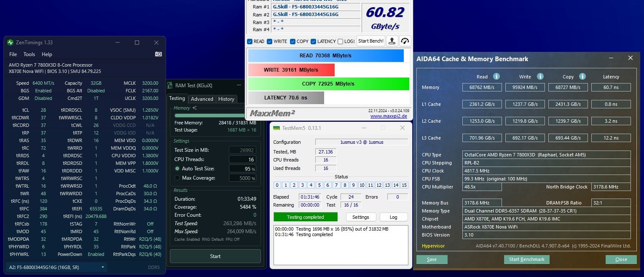Click MaxxMem WRITE 39161 MByte/s bar

[x=291, y=70]
